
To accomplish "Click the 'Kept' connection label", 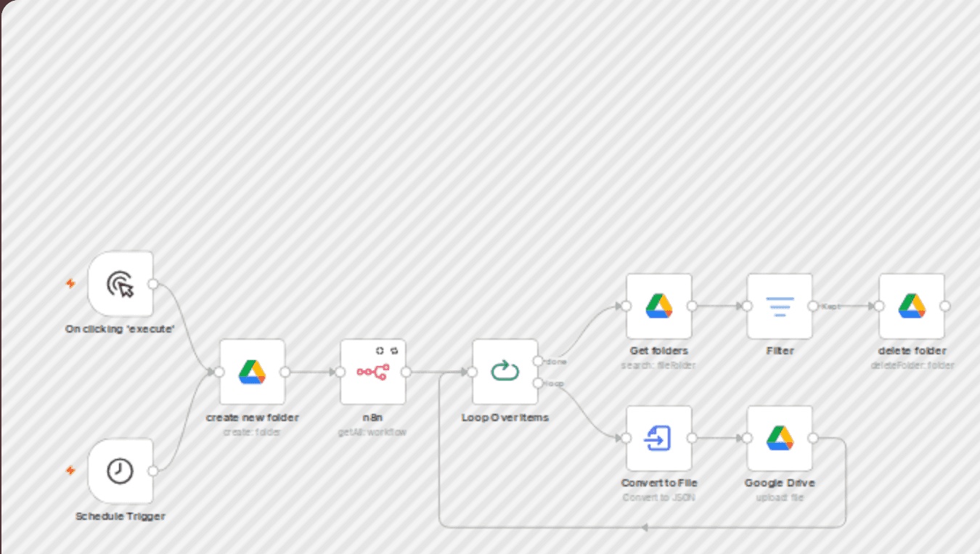I will click(x=830, y=306).
